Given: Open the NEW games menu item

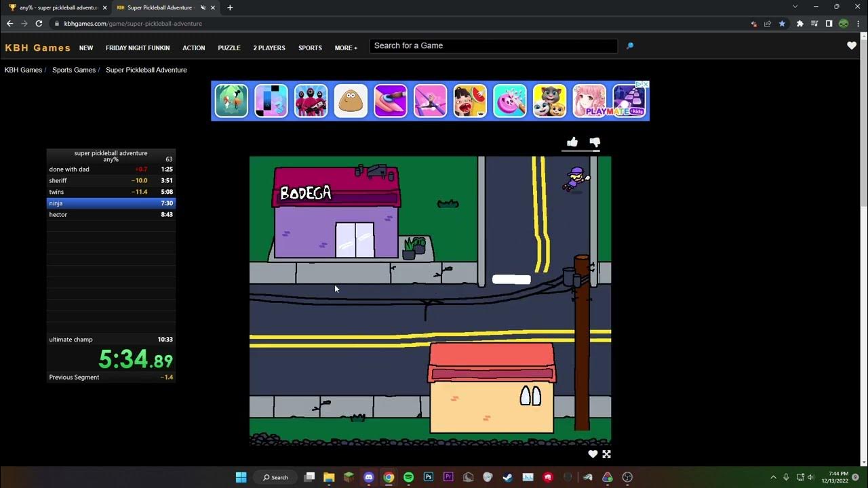Looking at the screenshot, I should click(x=86, y=48).
